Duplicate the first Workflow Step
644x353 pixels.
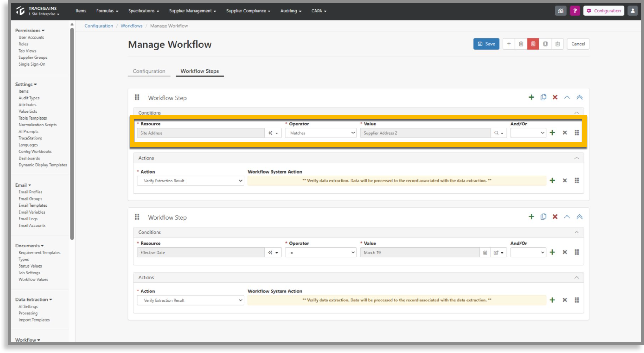point(543,97)
